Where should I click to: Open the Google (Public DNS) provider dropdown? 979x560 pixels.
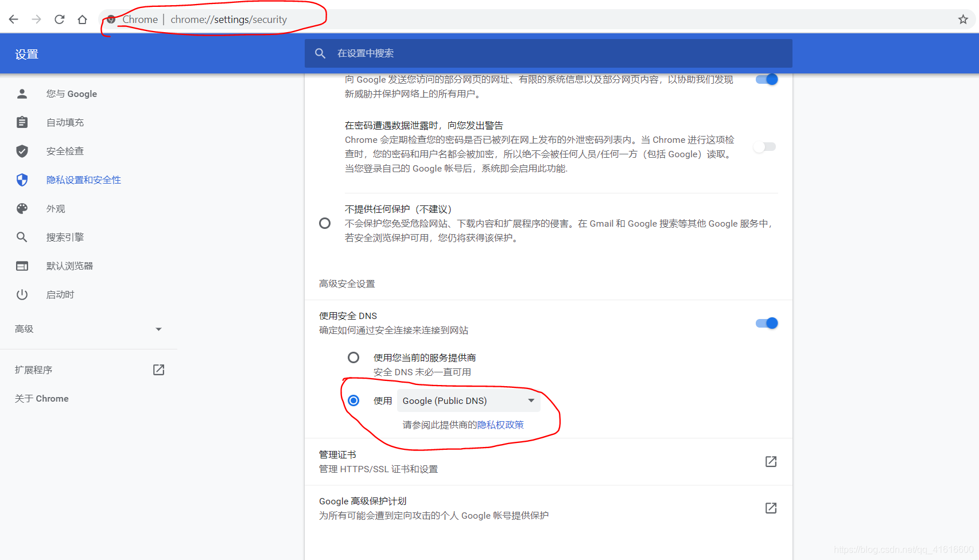coord(469,400)
